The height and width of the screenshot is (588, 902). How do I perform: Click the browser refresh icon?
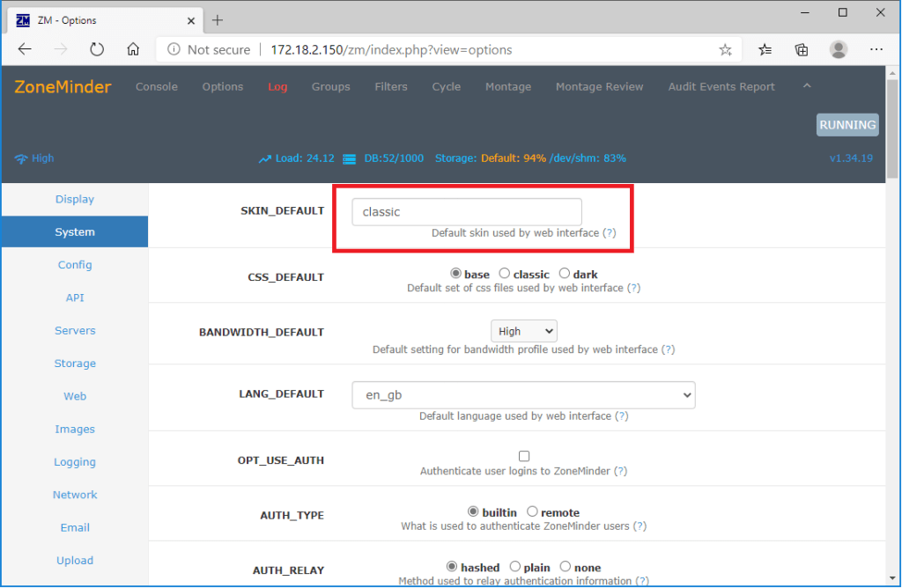97,50
